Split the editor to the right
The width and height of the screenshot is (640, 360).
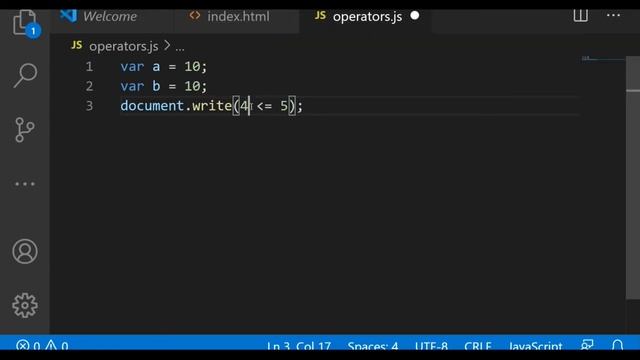580,16
